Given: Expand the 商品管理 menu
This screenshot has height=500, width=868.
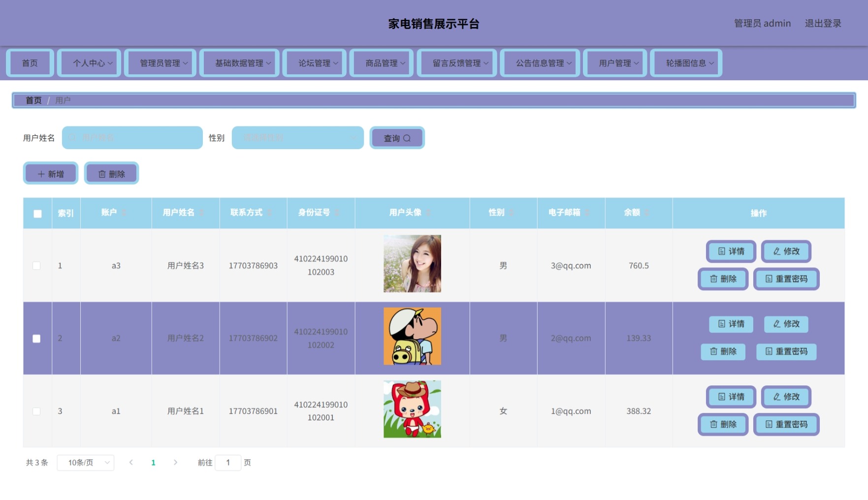Looking at the screenshot, I should click(x=382, y=63).
